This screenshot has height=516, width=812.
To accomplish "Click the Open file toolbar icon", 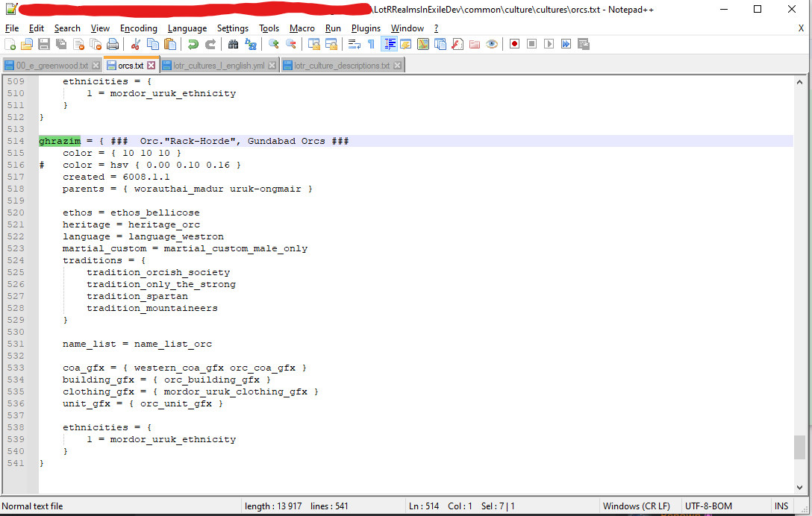I will [27, 45].
